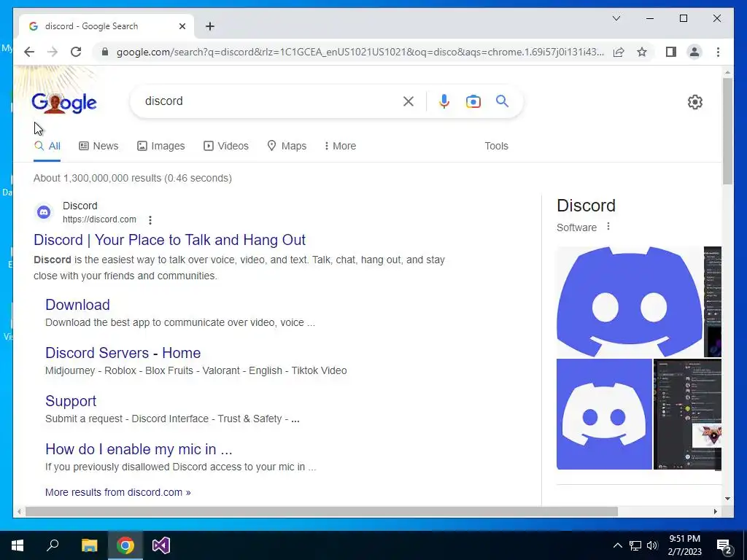
Task: Open the Support sitelink
Action: click(x=71, y=401)
